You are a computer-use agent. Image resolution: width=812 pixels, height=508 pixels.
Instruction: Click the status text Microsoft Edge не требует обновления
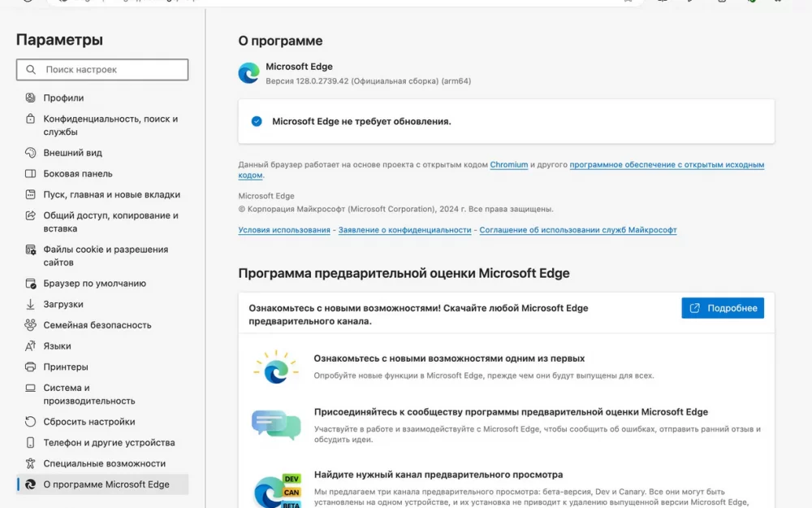point(361,121)
